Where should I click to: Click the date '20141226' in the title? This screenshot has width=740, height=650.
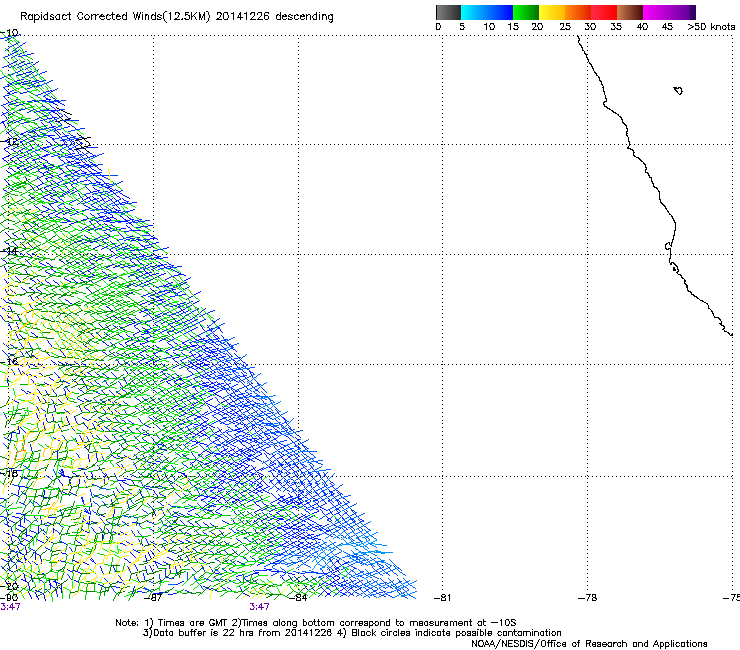pos(243,17)
